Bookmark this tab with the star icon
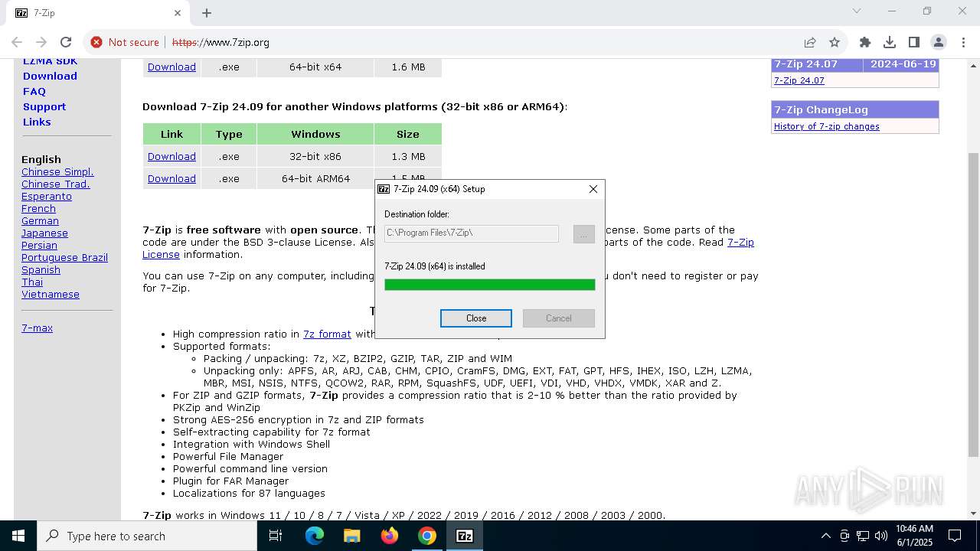 [835, 42]
